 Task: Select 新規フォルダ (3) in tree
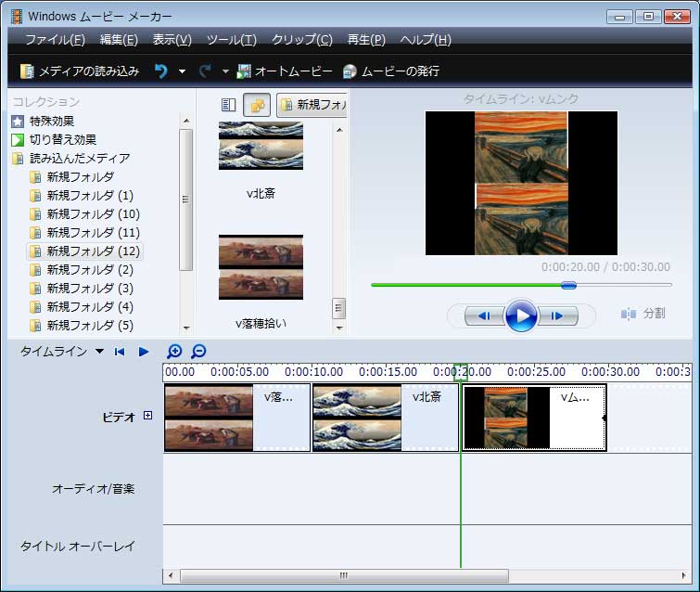[x=82, y=289]
